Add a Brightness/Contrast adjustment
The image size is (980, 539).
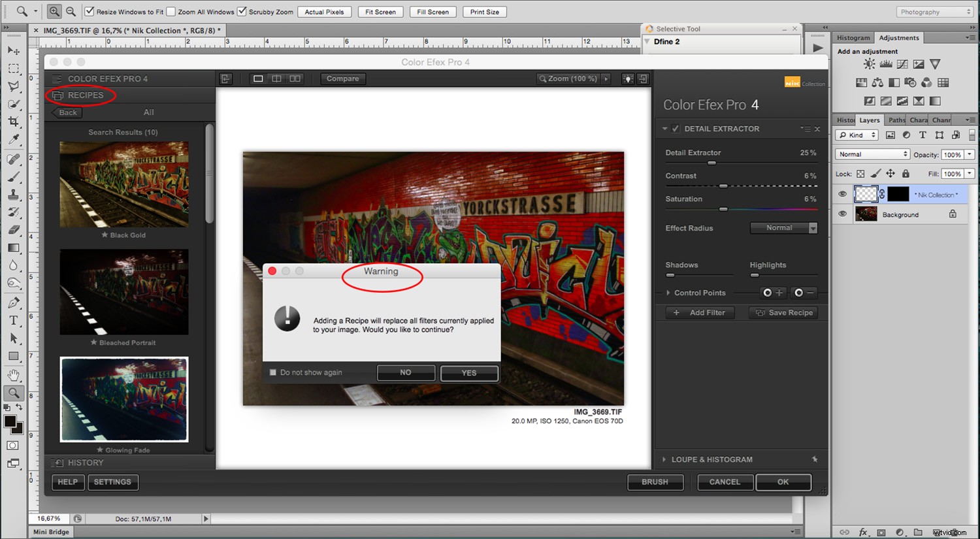coord(869,63)
